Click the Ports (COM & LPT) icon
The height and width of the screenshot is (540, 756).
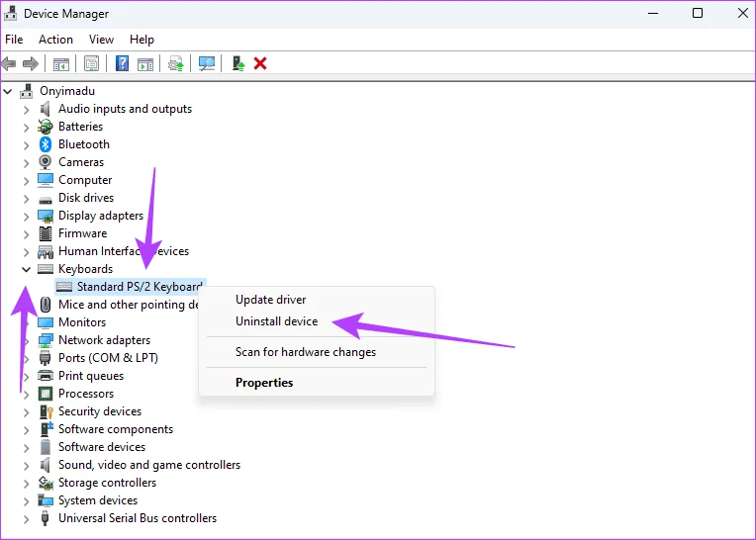point(46,358)
